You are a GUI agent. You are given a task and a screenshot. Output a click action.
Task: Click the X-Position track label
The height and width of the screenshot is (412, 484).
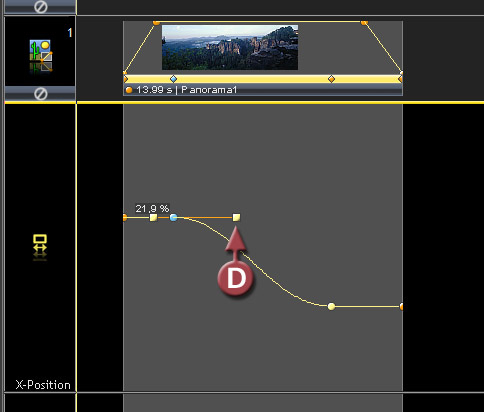pyautogui.click(x=43, y=385)
